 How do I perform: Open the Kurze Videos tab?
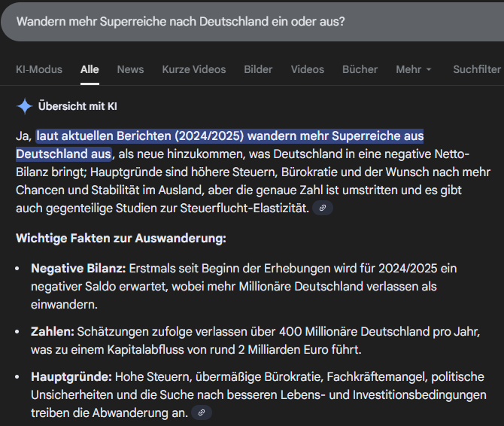pos(194,69)
